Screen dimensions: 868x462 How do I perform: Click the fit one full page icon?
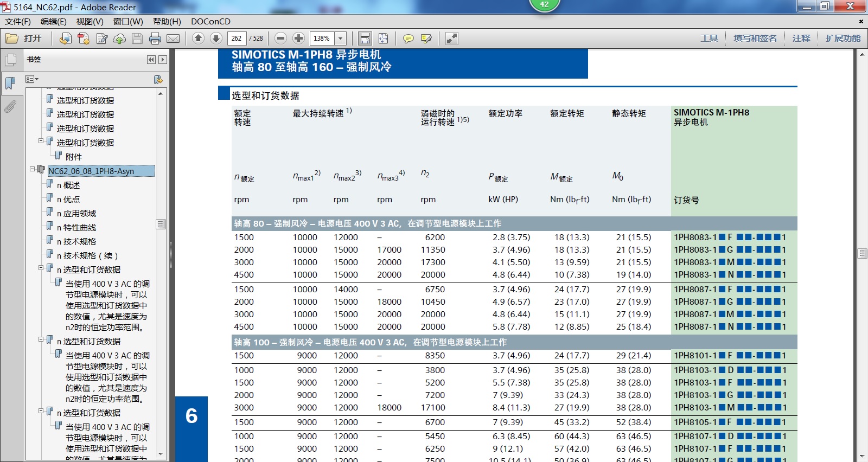(x=383, y=39)
